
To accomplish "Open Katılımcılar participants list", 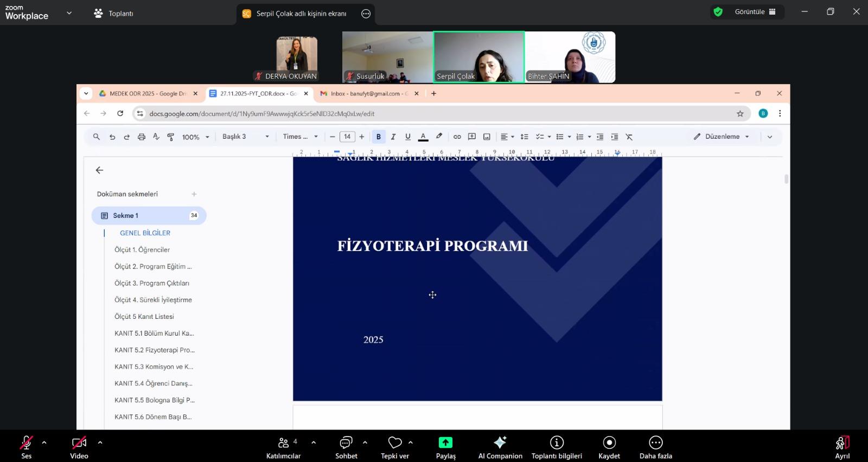I will [283, 443].
